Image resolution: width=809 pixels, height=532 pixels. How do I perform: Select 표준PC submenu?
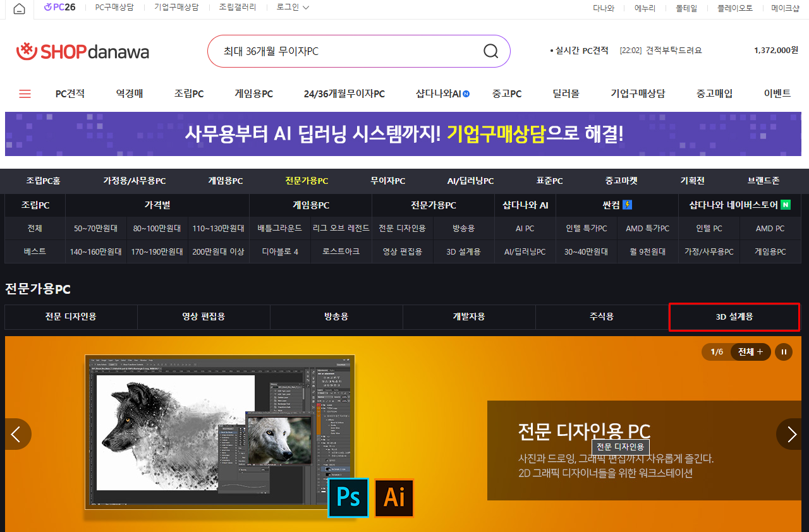[549, 181]
